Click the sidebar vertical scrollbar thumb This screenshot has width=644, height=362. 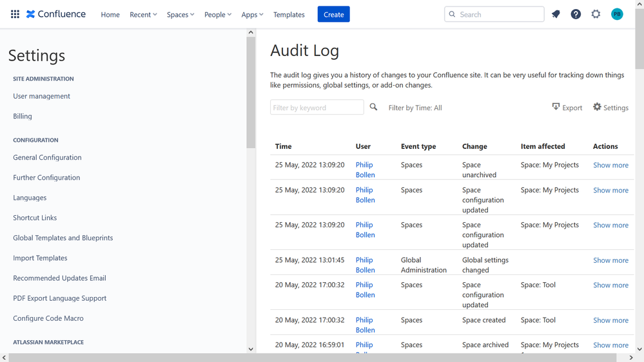(x=251, y=92)
